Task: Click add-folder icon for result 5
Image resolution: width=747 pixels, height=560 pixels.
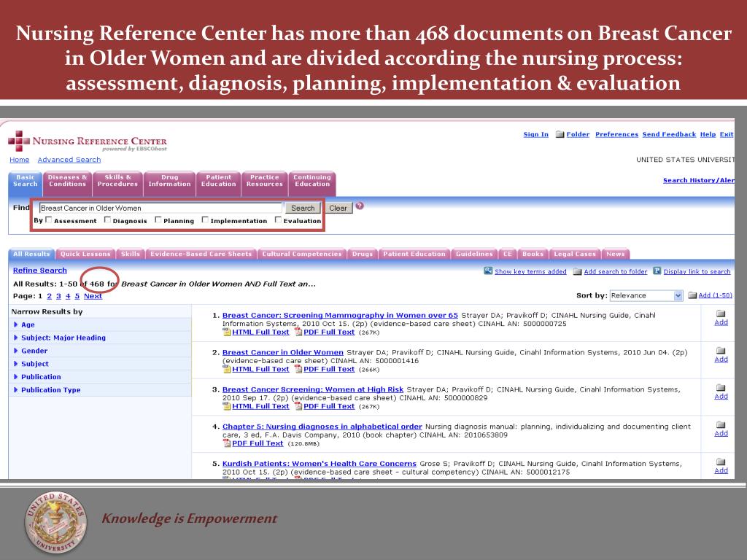Action: pos(721,462)
